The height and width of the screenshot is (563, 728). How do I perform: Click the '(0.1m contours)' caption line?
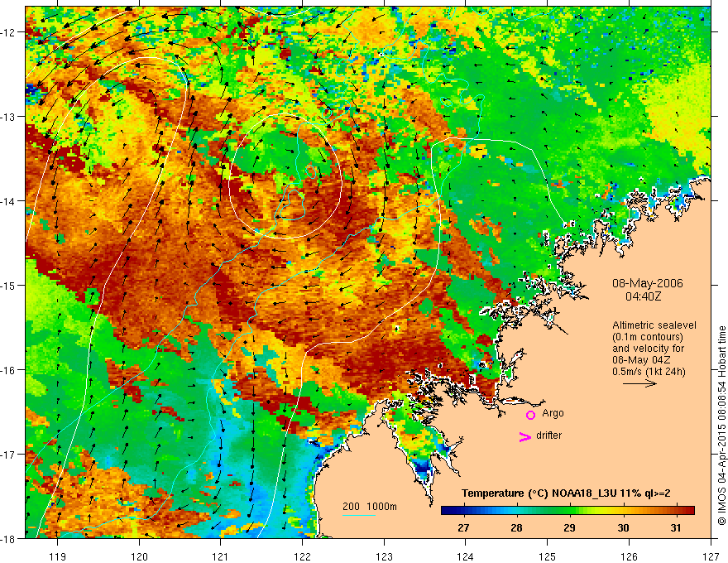(648, 337)
